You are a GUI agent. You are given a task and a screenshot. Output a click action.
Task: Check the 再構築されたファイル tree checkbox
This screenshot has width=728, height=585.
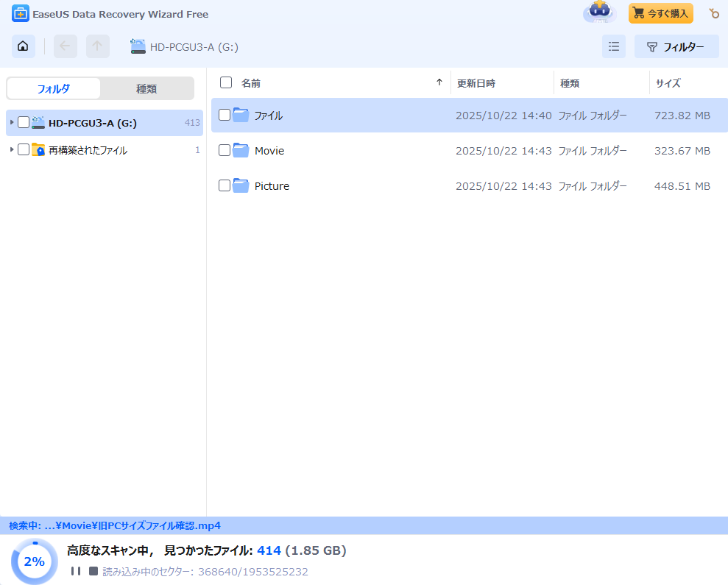(24, 150)
